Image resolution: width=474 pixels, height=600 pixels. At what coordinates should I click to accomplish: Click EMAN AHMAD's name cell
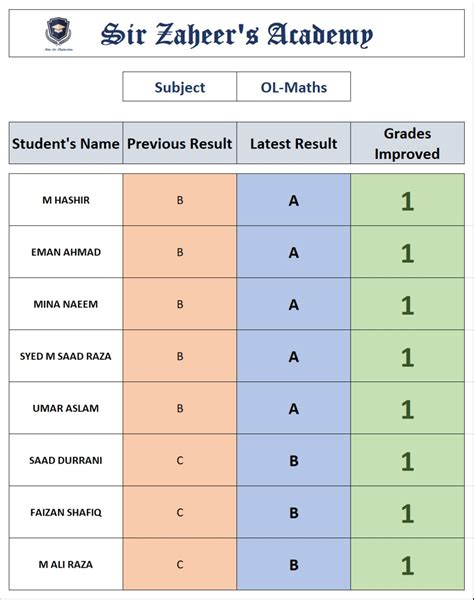pyautogui.click(x=66, y=252)
